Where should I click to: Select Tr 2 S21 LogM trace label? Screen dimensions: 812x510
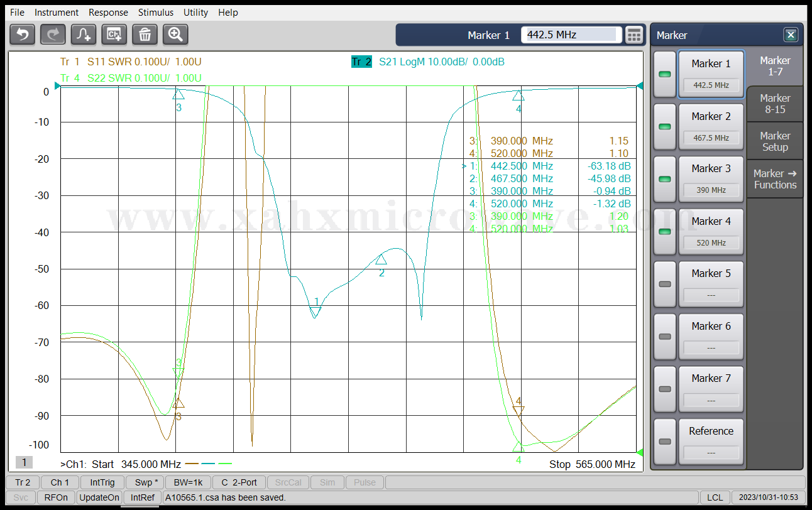[x=428, y=62]
